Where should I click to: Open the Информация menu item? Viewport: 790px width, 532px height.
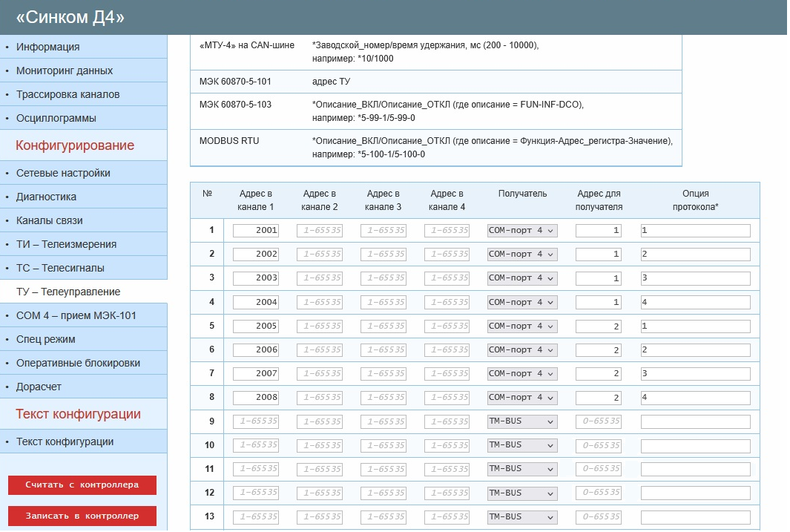click(48, 47)
